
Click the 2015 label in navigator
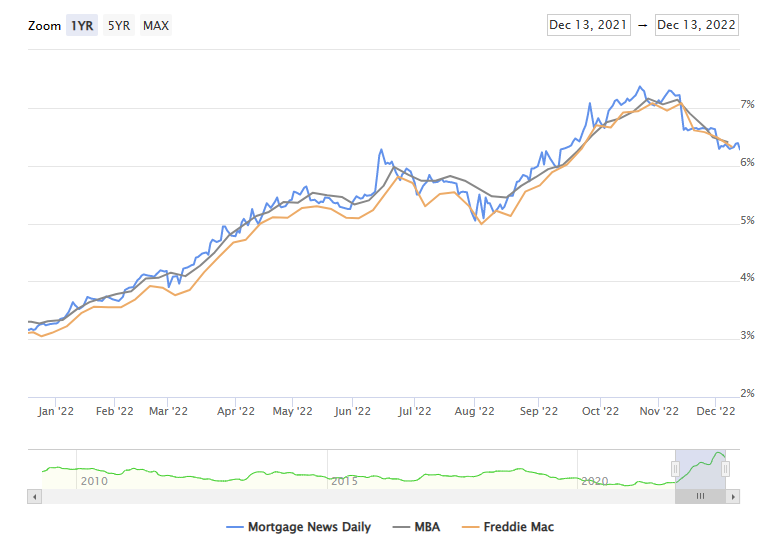click(344, 481)
